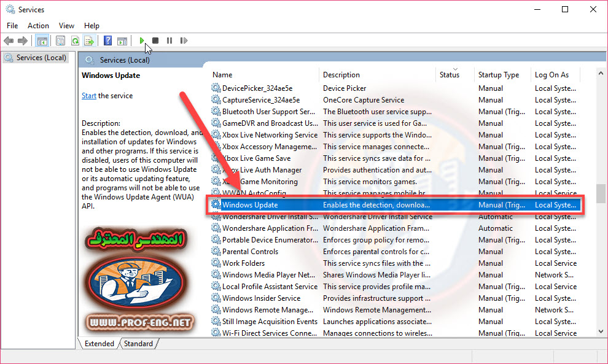608x364 pixels.
Task: Select the Xbox Live Networking Service row
Action: click(x=394, y=135)
